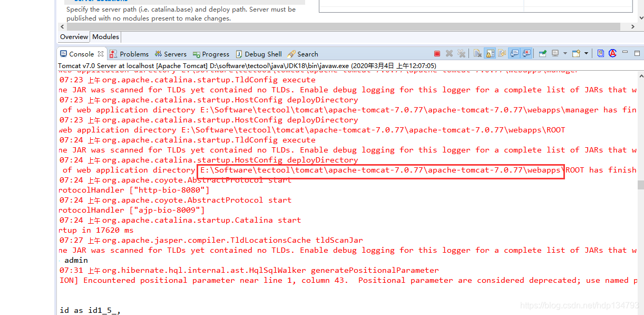Clear the console output
The width and height of the screenshot is (644, 315).
coord(477,53)
